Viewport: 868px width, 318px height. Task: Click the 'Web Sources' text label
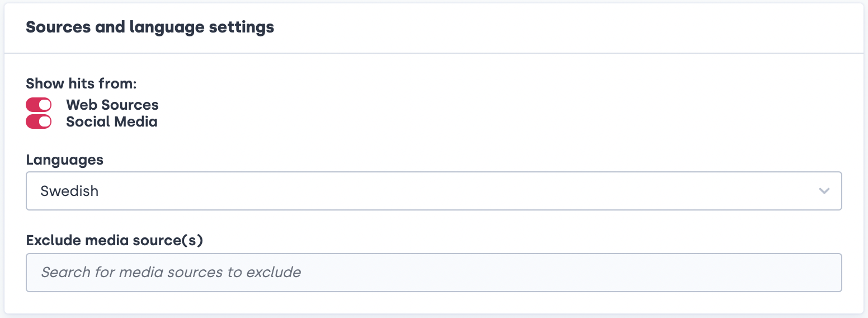112,105
